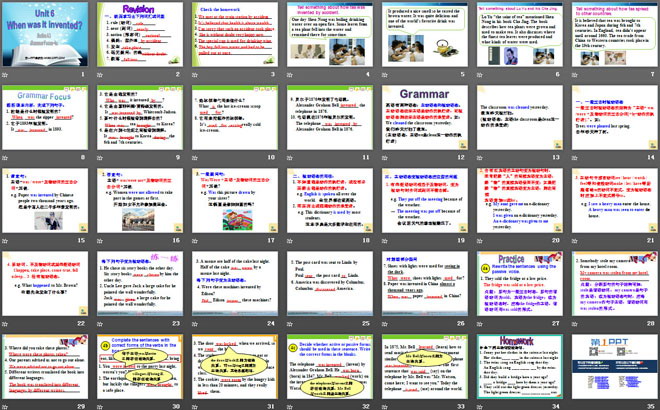Select slide 16 with the building photo
This screenshot has width=660, height=410.
tap(140, 200)
